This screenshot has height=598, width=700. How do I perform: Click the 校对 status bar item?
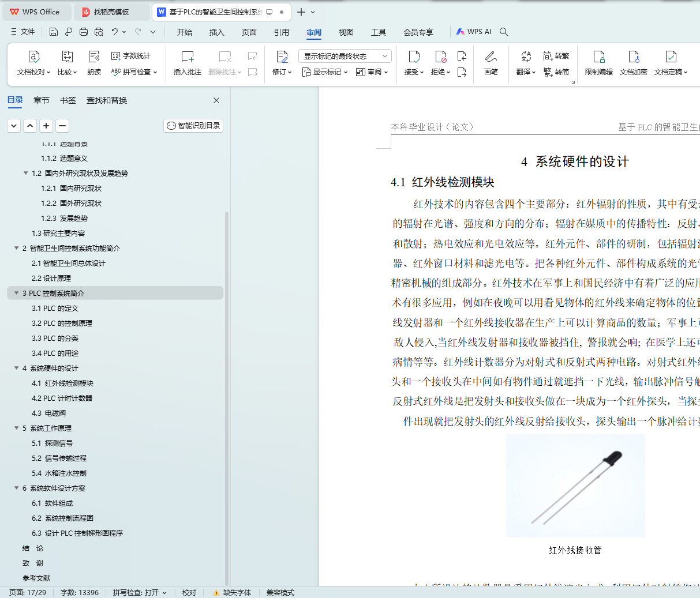click(x=189, y=593)
